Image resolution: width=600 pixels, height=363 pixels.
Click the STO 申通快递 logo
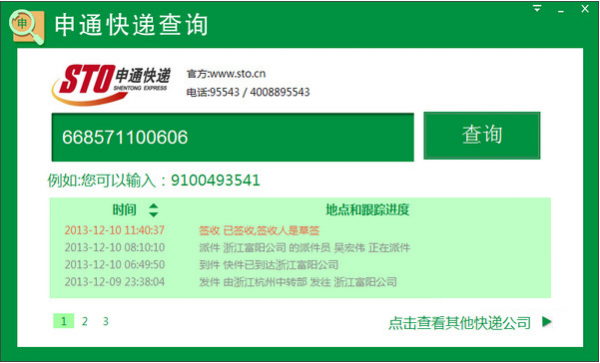(x=111, y=84)
